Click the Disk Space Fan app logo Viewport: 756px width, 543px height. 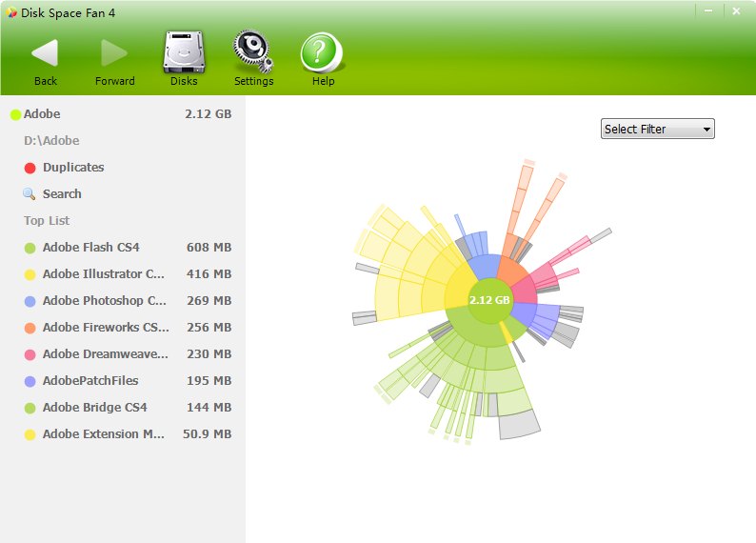(x=11, y=12)
